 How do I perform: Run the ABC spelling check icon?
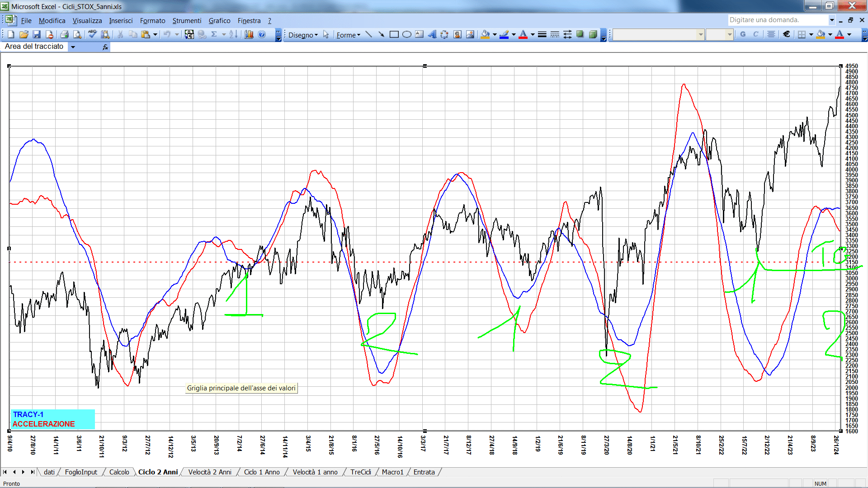click(92, 34)
